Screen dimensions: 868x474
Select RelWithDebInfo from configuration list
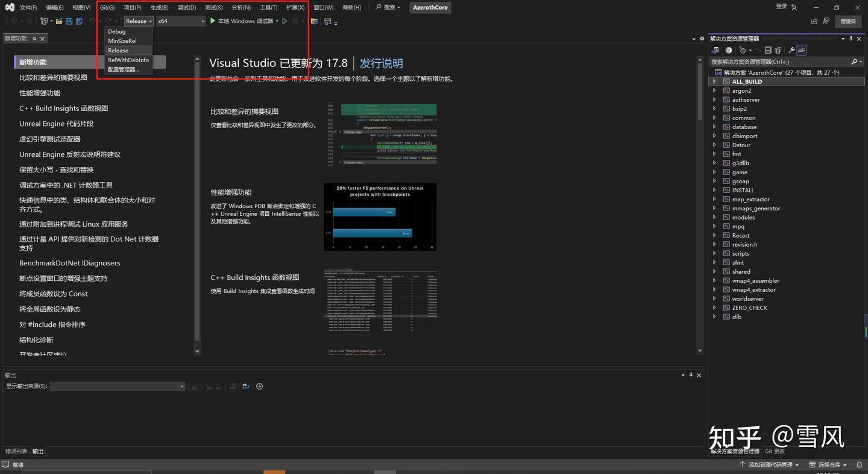[x=128, y=60]
